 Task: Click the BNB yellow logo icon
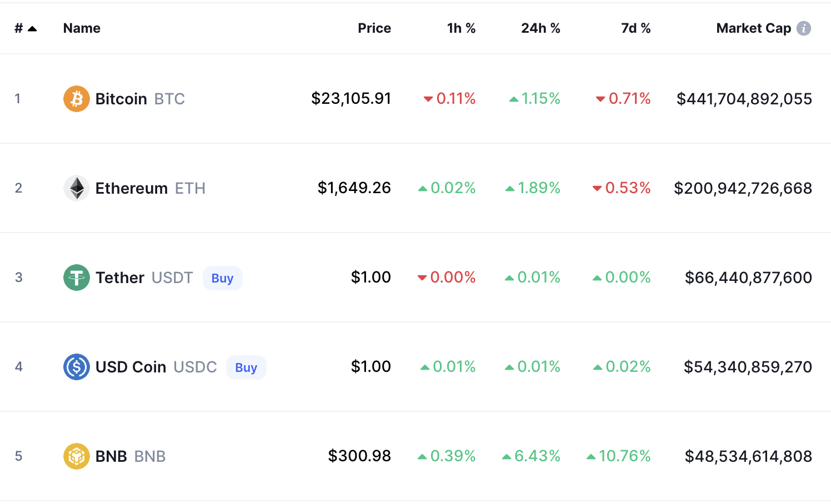(77, 456)
